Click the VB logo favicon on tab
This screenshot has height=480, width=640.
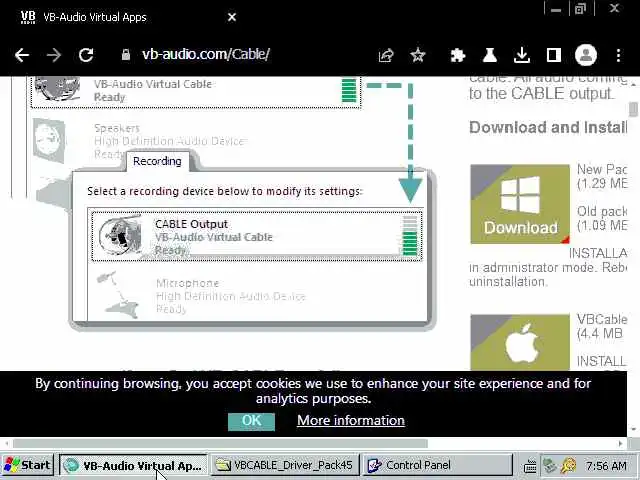pos(28,17)
